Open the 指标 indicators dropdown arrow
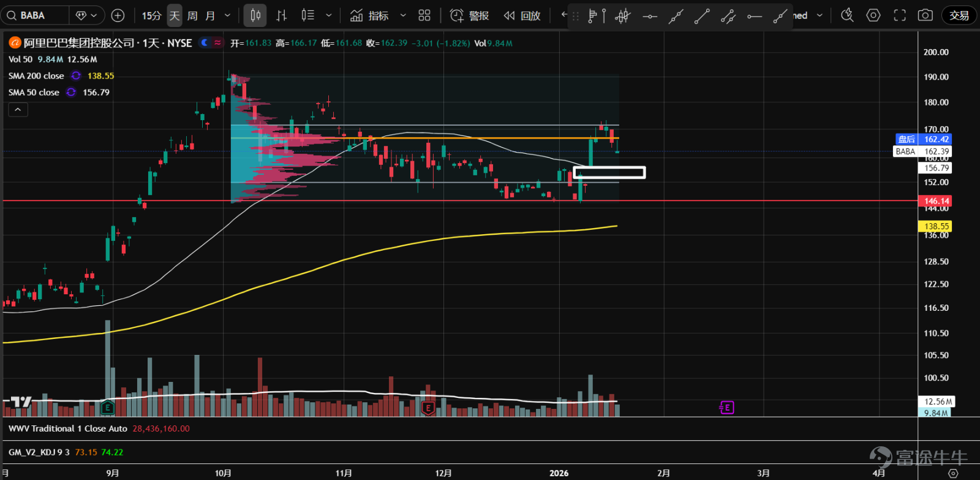 pos(403,15)
